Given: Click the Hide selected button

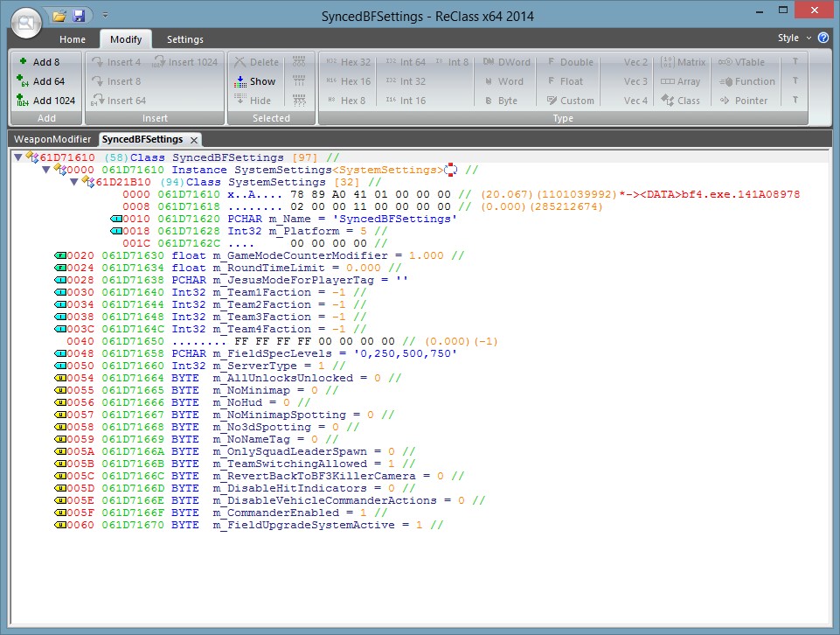Looking at the screenshot, I should pos(253,101).
